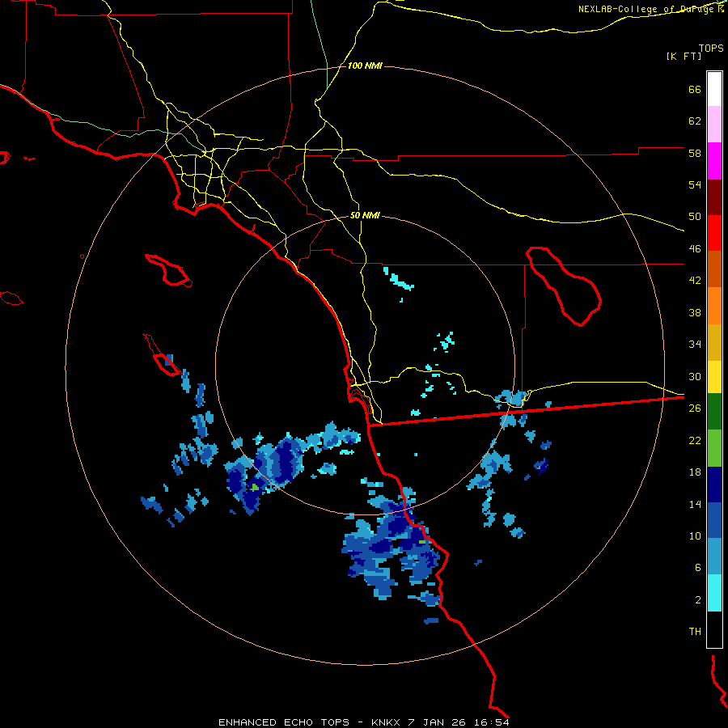The width and height of the screenshot is (728, 728).
Task: Pick the light green legend swatch
Action: pyautogui.click(x=714, y=448)
